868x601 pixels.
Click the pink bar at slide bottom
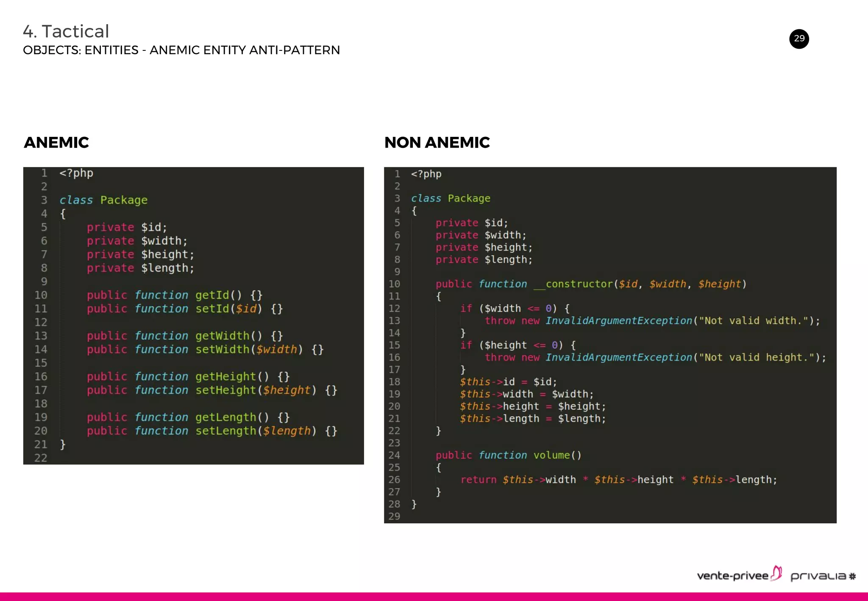[x=434, y=596]
